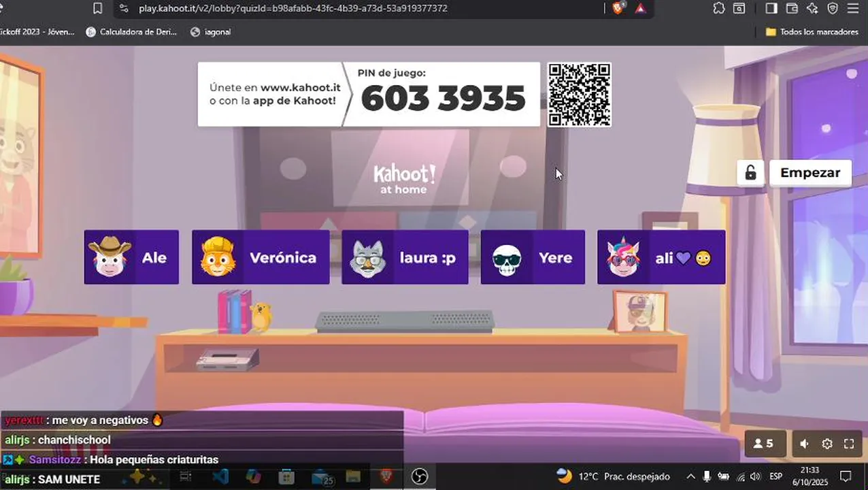
Task: Remove player Ale from the lobby
Action: click(131, 257)
